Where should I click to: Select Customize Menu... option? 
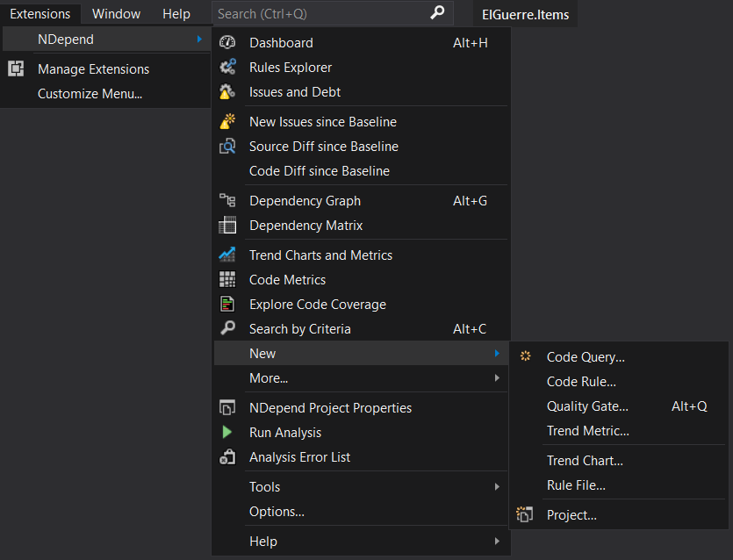90,94
